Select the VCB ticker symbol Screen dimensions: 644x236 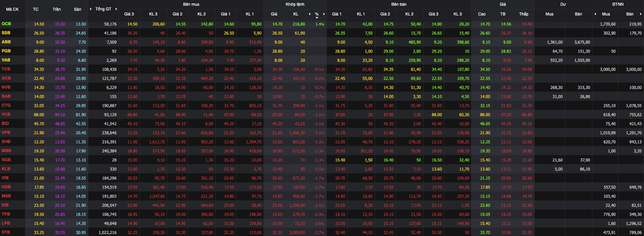pyautogui.click(x=6, y=114)
